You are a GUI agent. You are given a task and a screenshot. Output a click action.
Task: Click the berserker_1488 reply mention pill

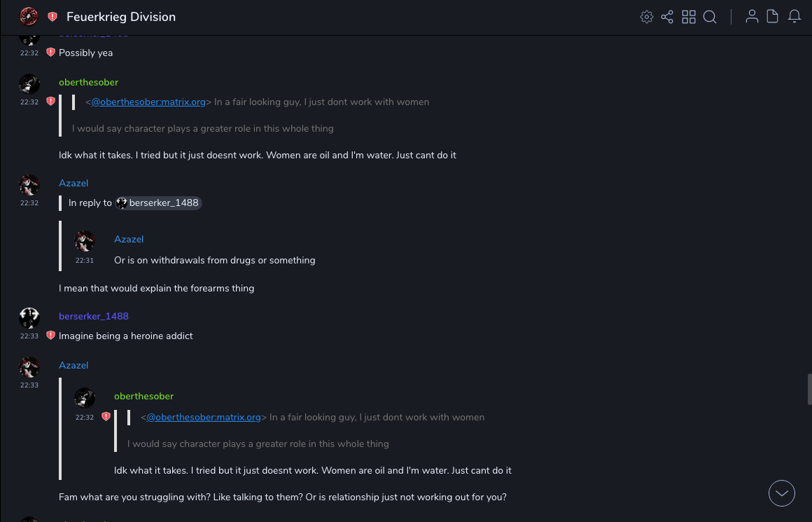tap(159, 203)
